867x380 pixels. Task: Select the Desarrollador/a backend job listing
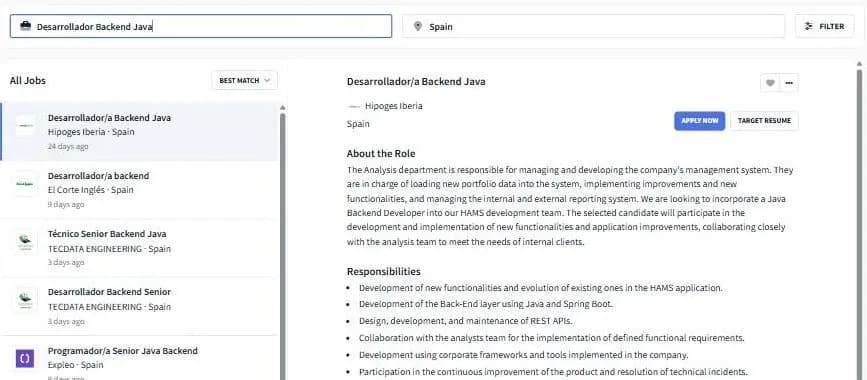point(139,190)
